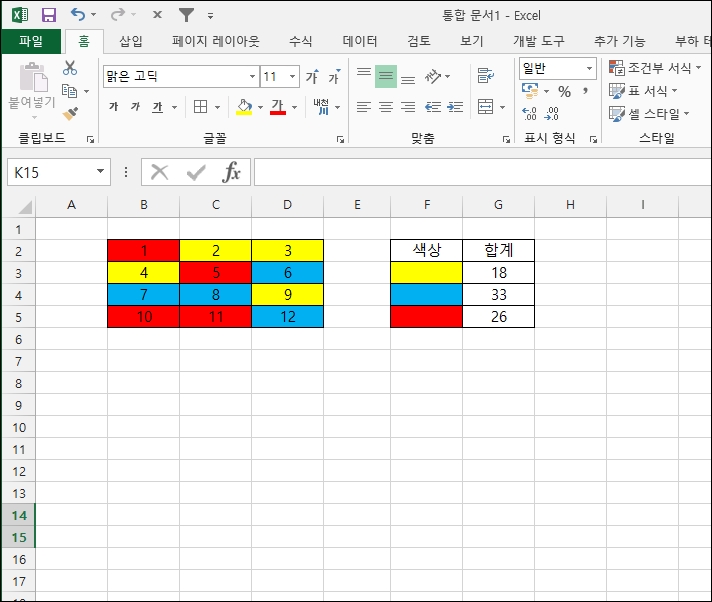Expand borders dropdown arrow
712x602 pixels.
tap(218, 107)
